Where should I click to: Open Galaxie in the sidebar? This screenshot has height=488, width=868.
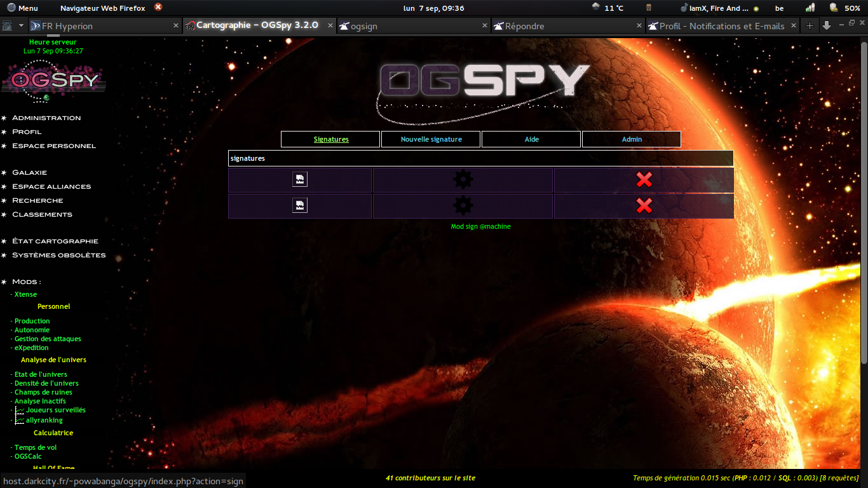pyautogui.click(x=29, y=172)
